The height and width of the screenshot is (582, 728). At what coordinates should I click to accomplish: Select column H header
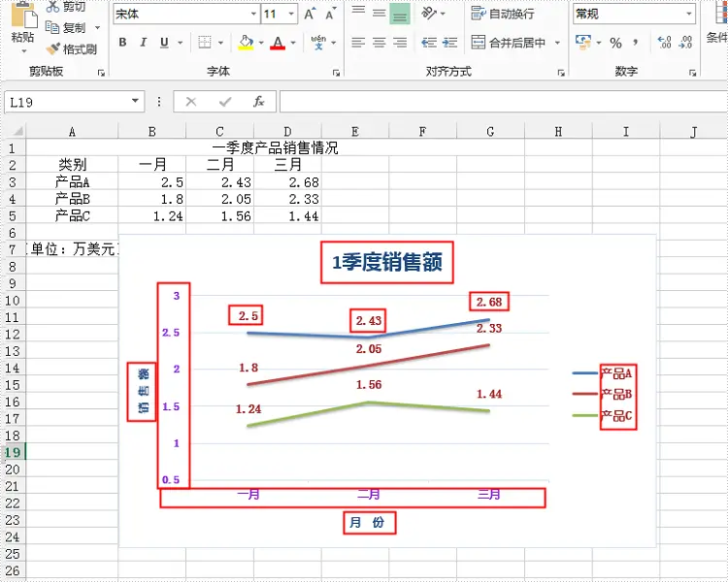pos(558,131)
